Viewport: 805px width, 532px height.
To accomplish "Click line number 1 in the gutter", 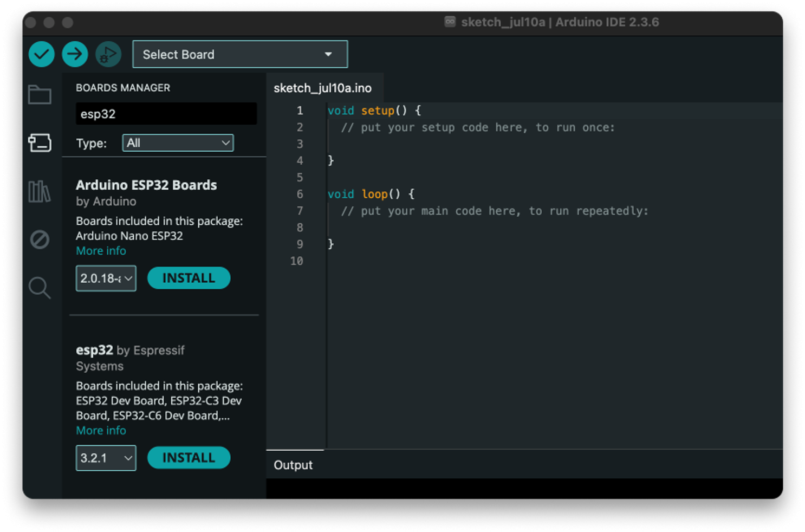I will coord(300,111).
